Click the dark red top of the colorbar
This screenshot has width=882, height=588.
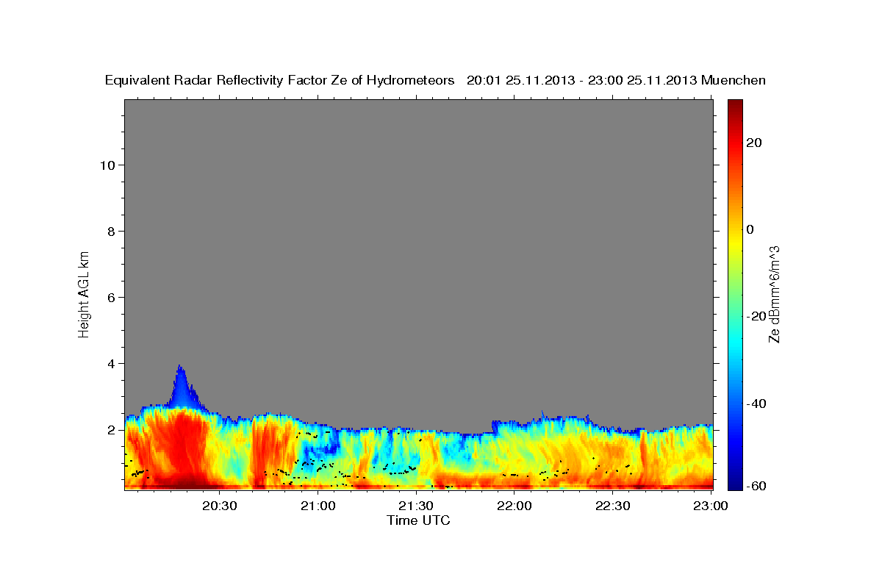click(x=734, y=107)
